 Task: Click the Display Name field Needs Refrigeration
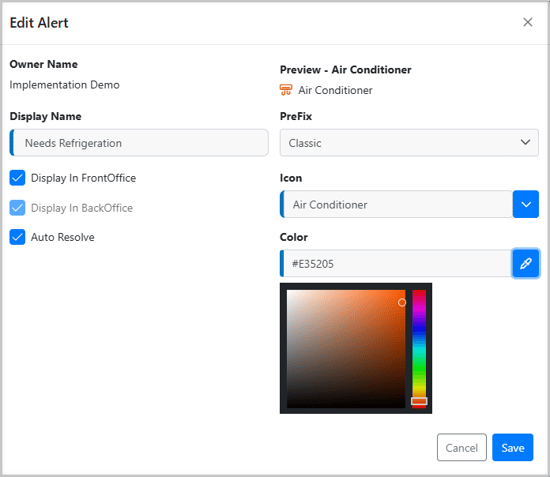point(139,143)
